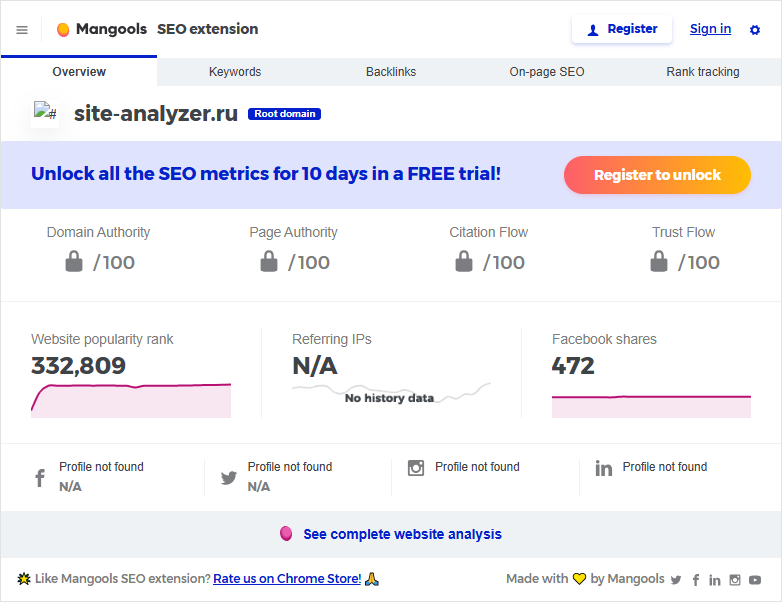Click the Unlock all SEO metrics headline

(x=266, y=174)
